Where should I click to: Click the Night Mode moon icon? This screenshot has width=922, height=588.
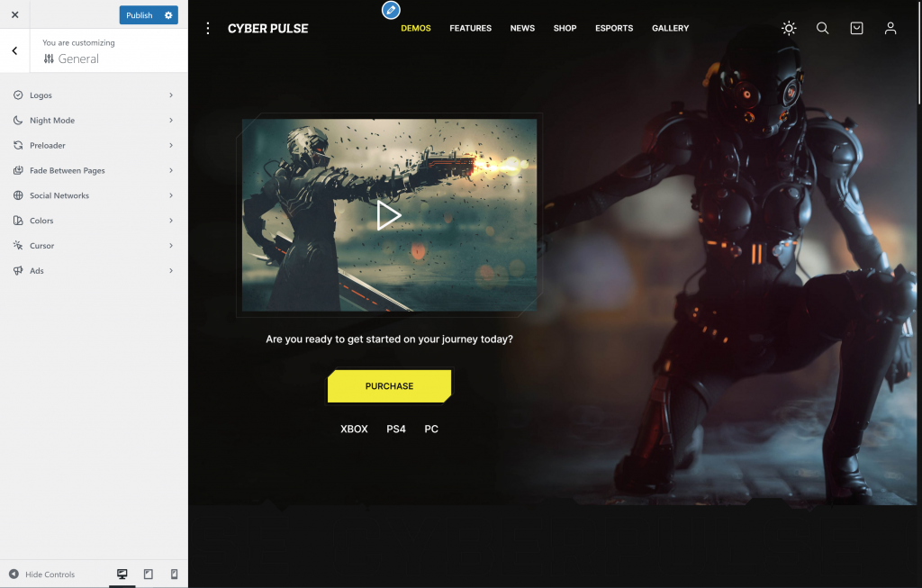[18, 120]
